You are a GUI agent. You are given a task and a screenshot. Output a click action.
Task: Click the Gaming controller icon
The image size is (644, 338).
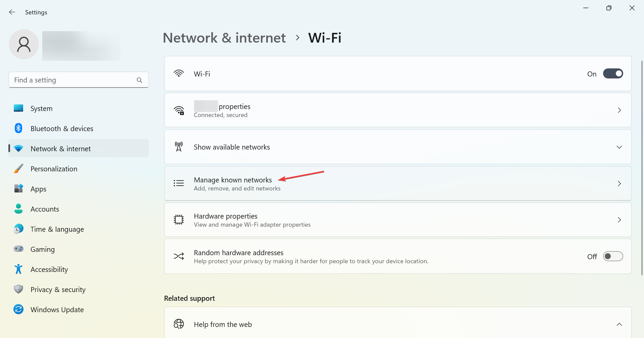[x=18, y=249]
